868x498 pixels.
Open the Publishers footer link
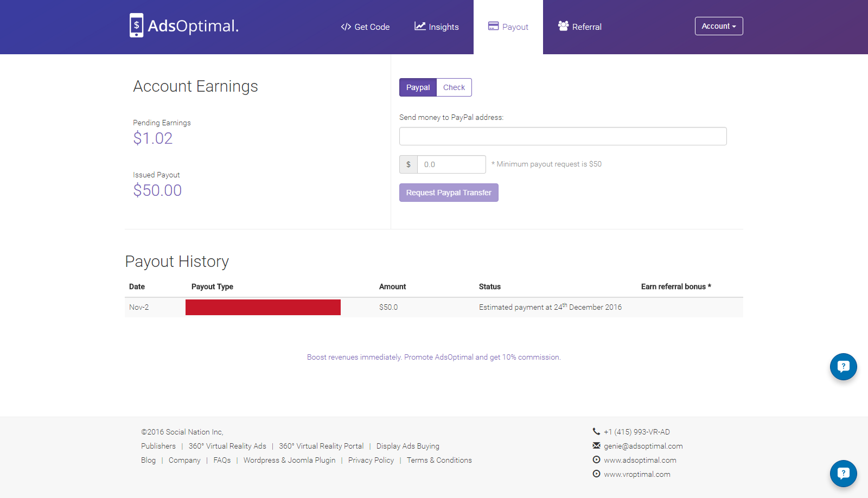click(x=158, y=446)
